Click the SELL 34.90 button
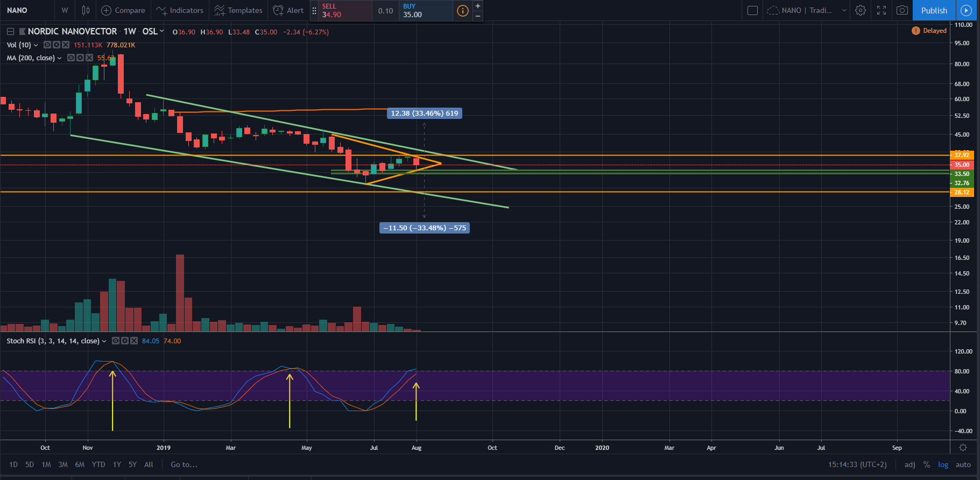 pos(346,10)
